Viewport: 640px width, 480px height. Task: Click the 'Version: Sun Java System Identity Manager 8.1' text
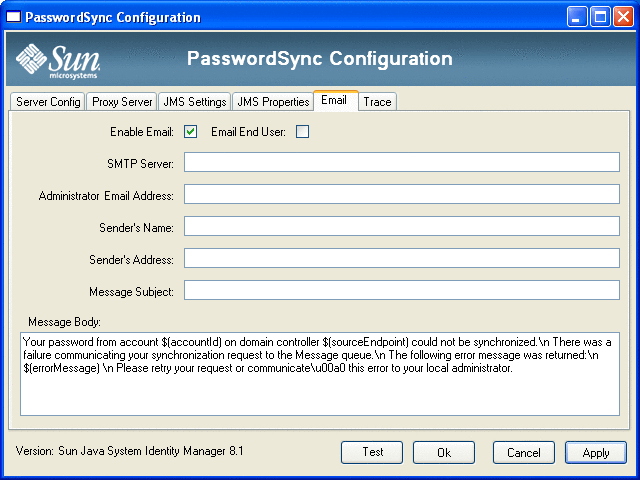pyautogui.click(x=129, y=451)
